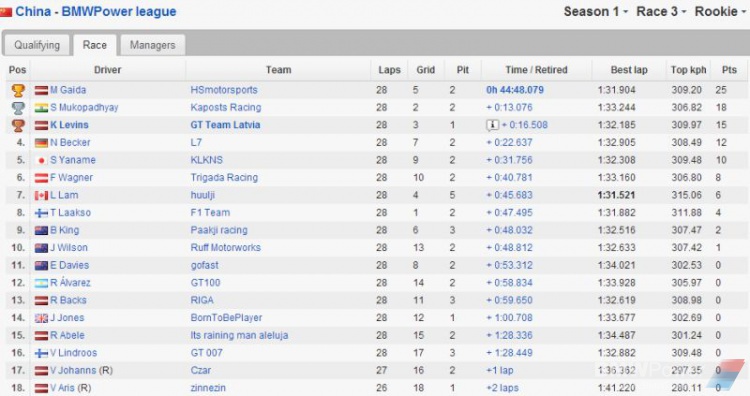Open the GT Team Latvia link

(225, 125)
